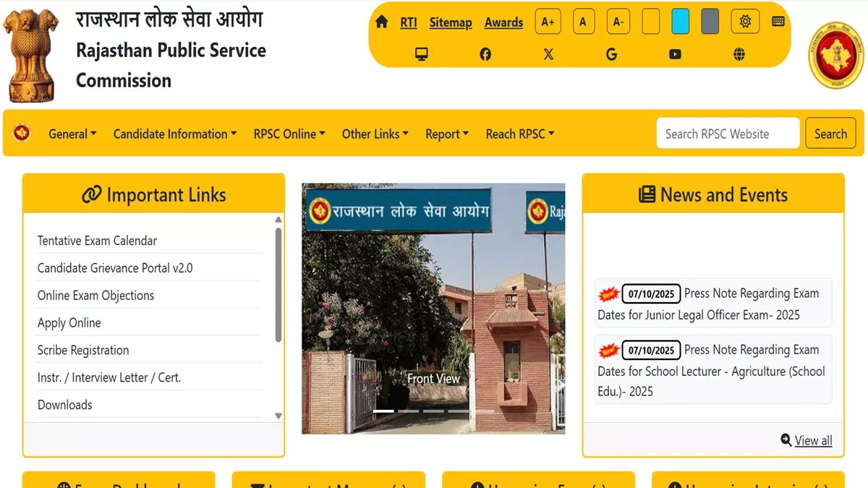Click the Search RPSC Website input field
The height and width of the screenshot is (488, 868).
tap(728, 134)
